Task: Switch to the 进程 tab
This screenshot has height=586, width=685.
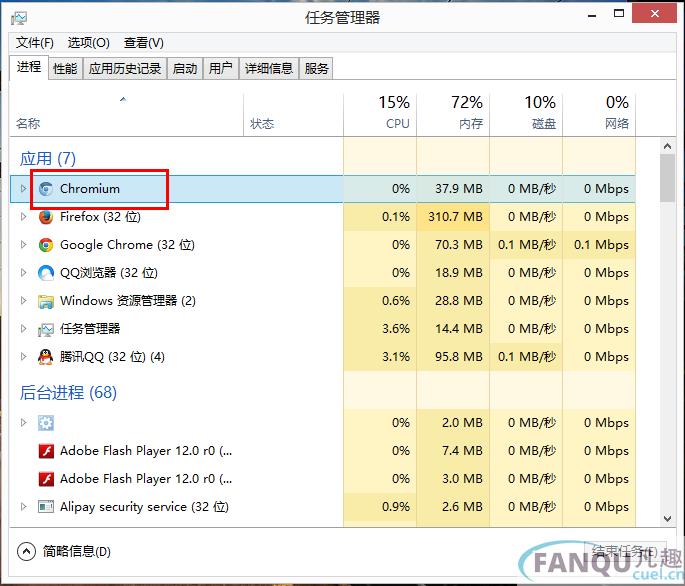Action: 29,67
